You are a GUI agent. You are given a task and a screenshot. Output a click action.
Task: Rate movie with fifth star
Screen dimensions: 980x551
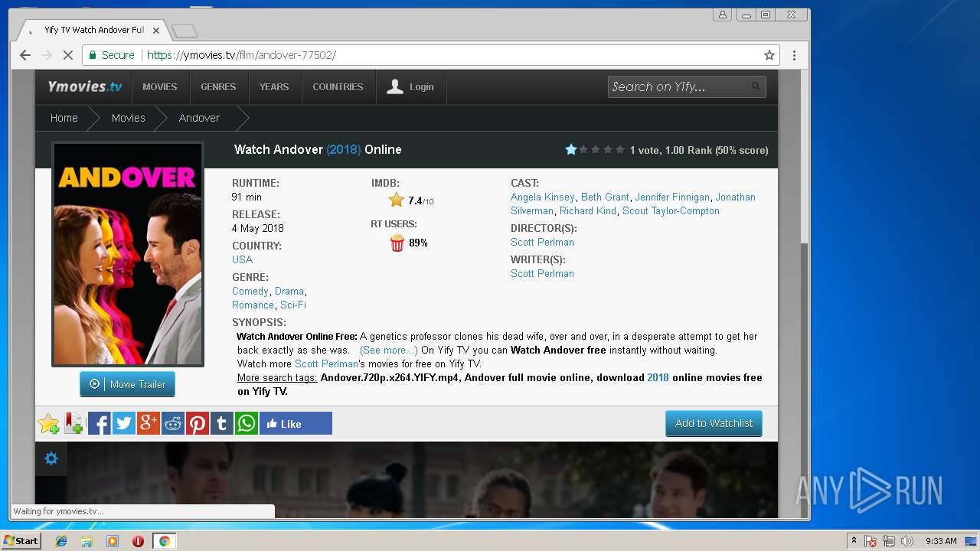pyautogui.click(x=620, y=150)
